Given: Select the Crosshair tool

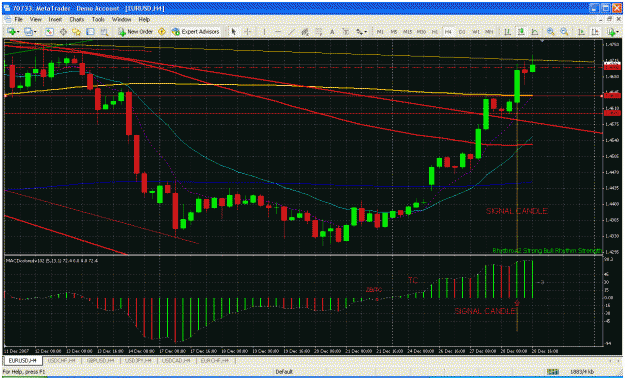Looking at the screenshot, I should tap(248, 32).
